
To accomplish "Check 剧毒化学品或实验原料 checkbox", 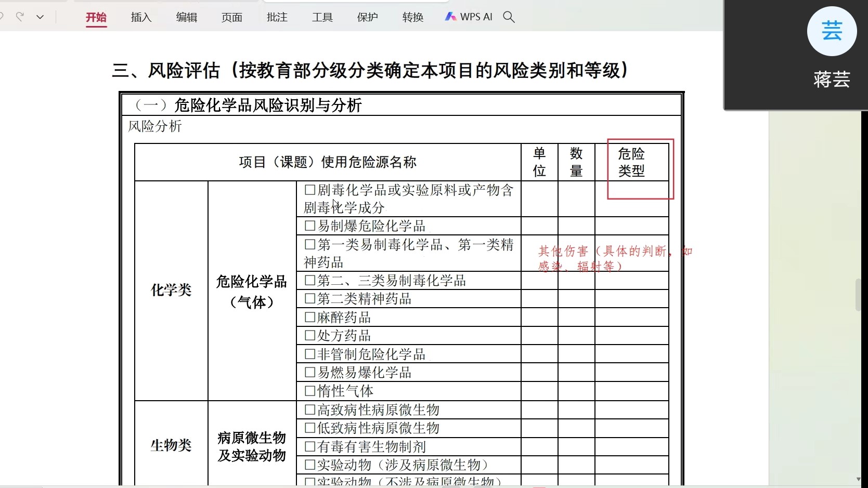I will coord(310,190).
